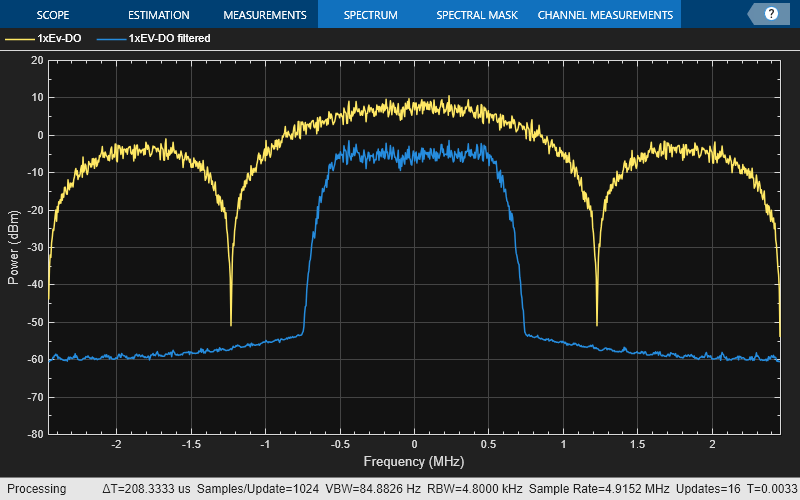
Task: Click the blue 1xEV-DO filtered legend line swatch
Action: (x=111, y=39)
